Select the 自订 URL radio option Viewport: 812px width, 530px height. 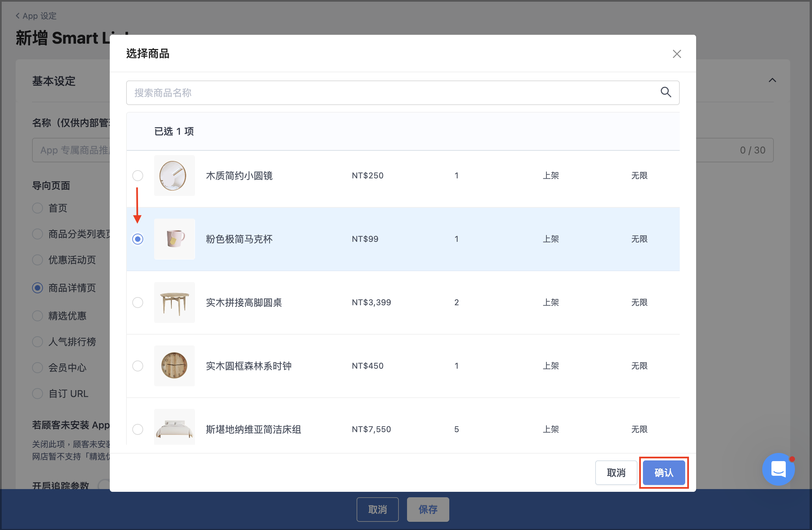37,394
